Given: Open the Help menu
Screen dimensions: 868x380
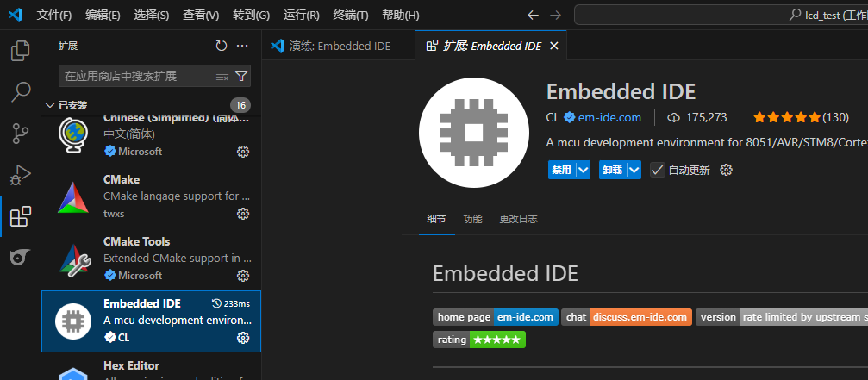Looking at the screenshot, I should tap(400, 15).
